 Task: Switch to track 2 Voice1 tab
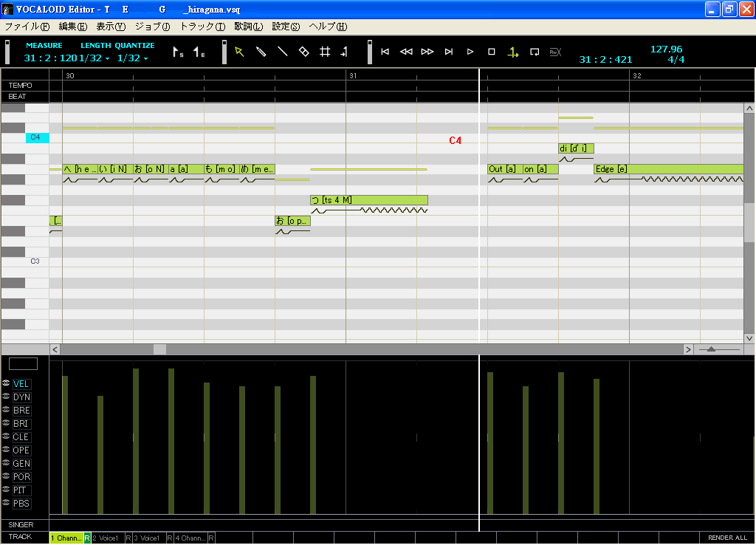[x=108, y=538]
